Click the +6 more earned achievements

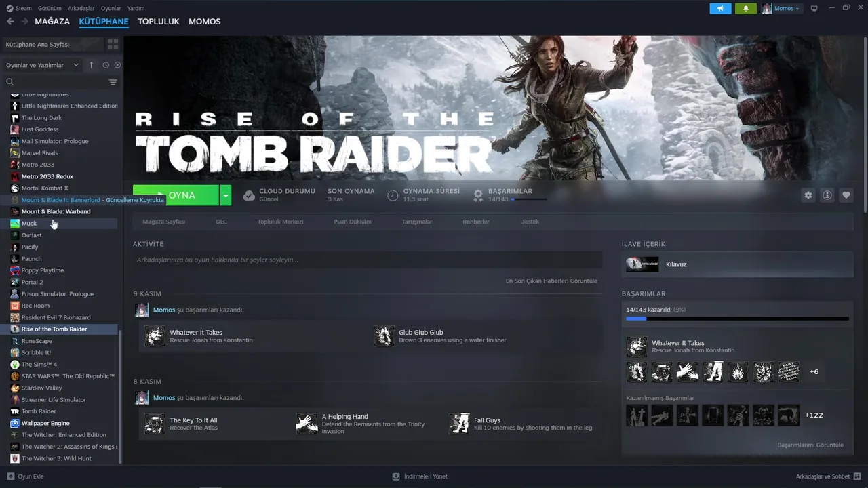(814, 371)
